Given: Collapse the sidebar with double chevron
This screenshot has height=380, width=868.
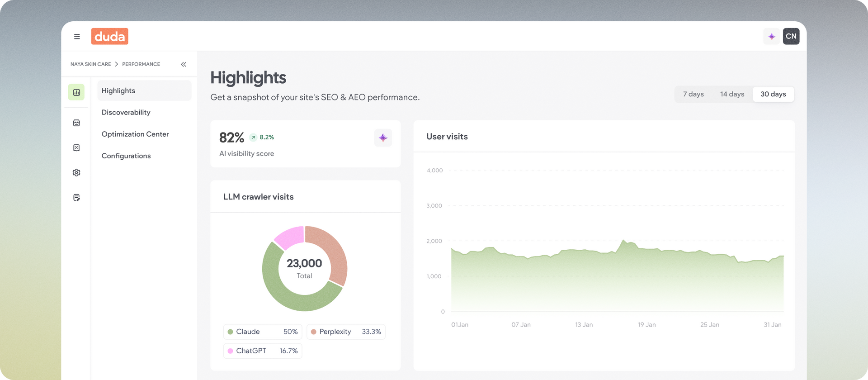Looking at the screenshot, I should (x=184, y=64).
